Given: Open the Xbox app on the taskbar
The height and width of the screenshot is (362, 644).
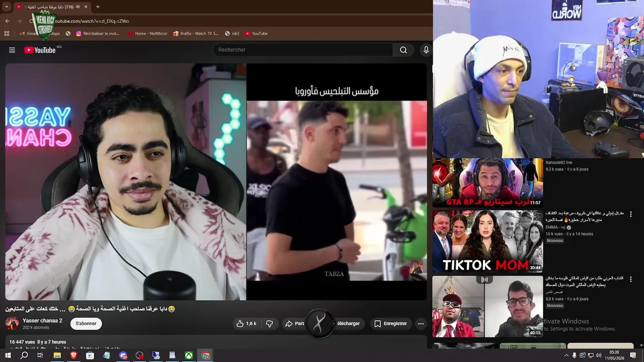Looking at the screenshot, I should tap(189, 355).
